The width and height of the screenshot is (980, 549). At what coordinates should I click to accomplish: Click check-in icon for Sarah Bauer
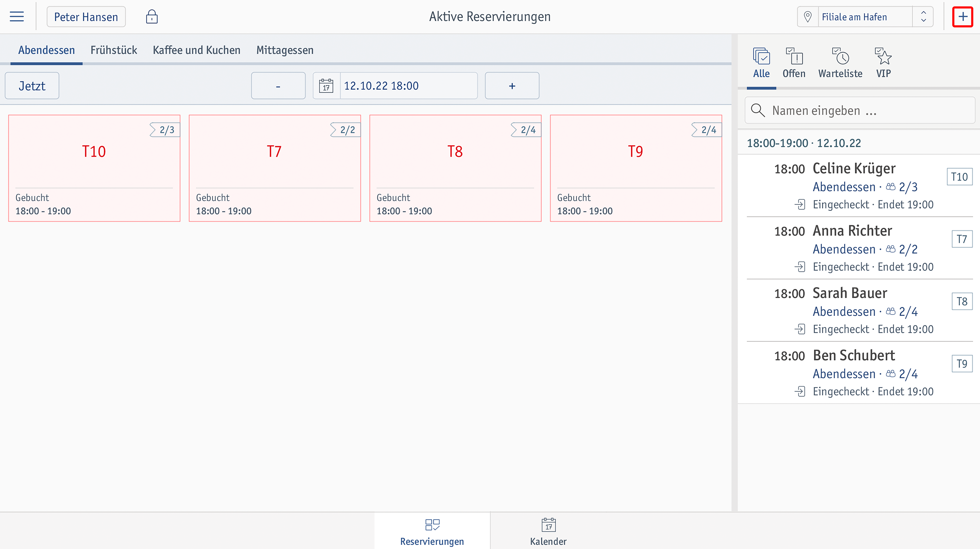point(800,329)
